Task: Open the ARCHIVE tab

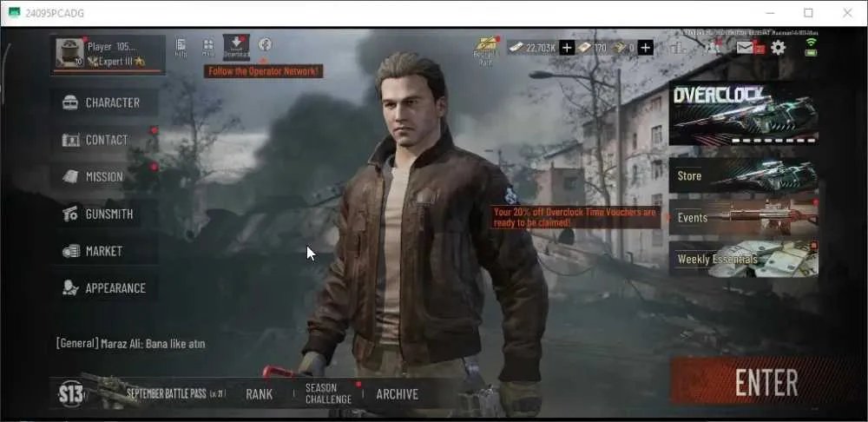Action: [x=397, y=394]
